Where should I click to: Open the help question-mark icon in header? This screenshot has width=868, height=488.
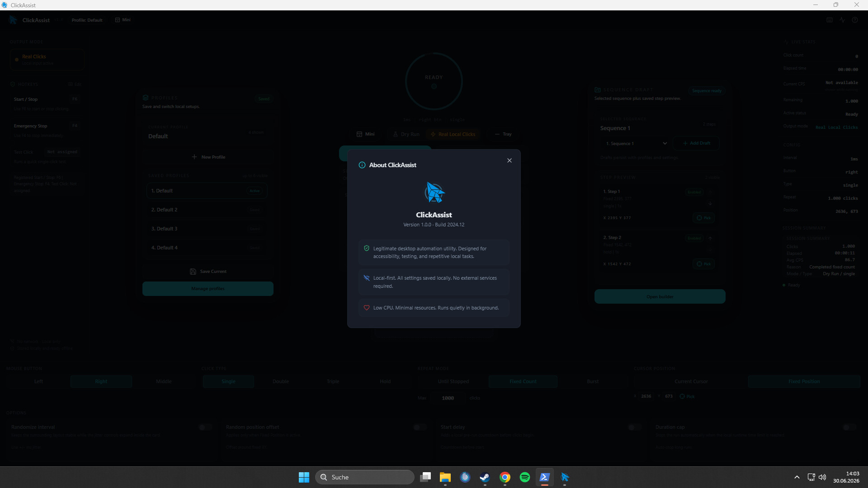[x=855, y=20]
